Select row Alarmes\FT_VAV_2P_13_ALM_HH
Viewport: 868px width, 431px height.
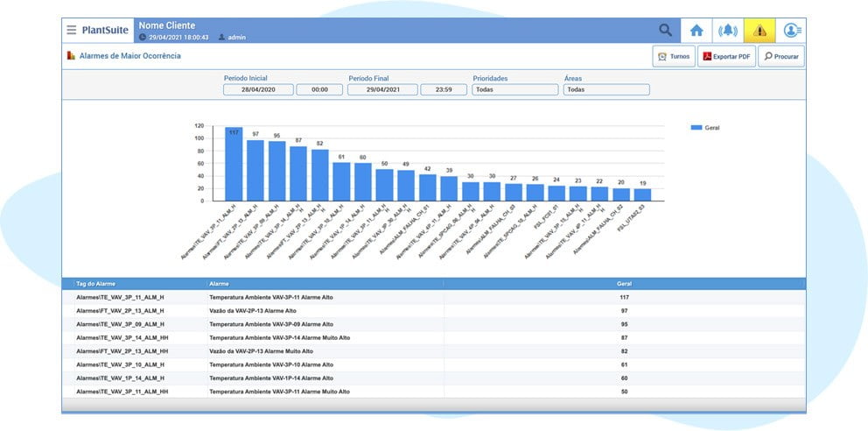tap(433, 351)
